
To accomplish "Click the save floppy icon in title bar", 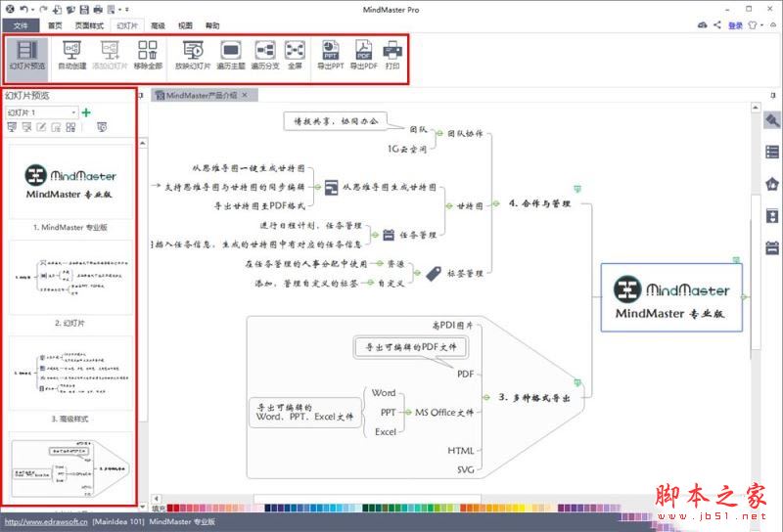I will 84,9.
